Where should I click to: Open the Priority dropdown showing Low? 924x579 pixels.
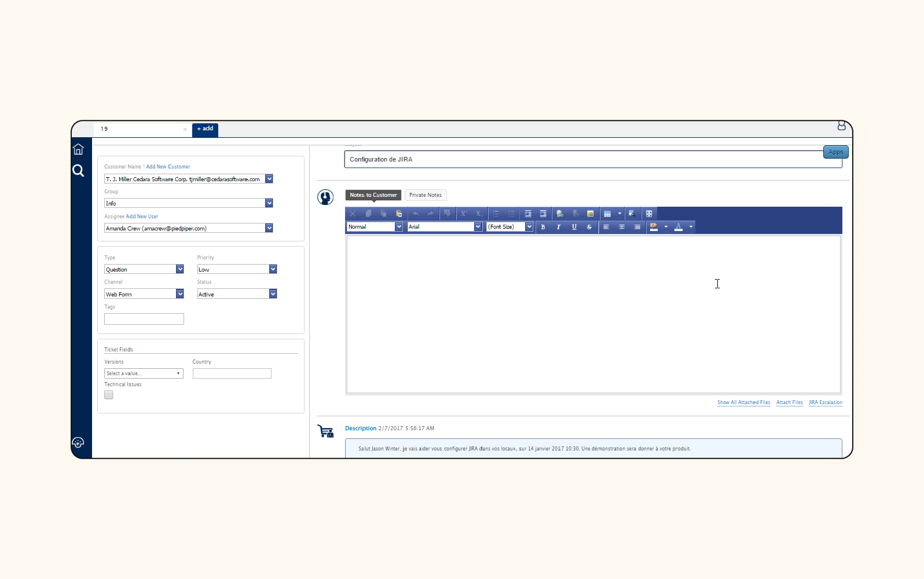[x=273, y=269]
